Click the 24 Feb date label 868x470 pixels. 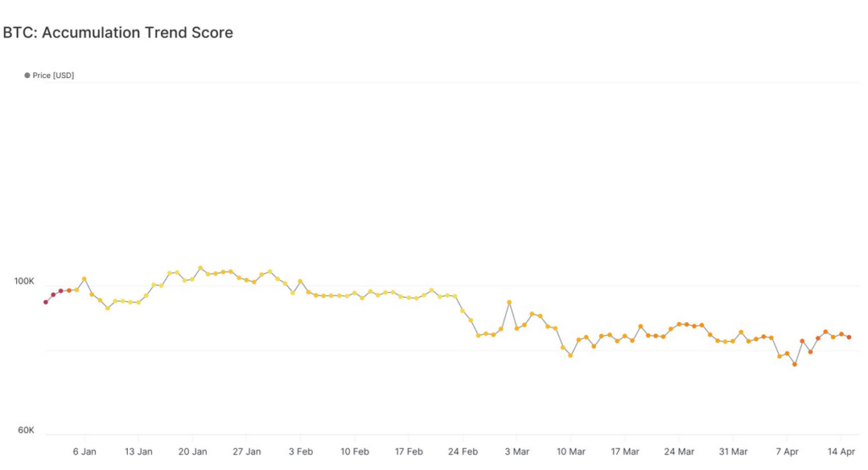tap(463, 451)
